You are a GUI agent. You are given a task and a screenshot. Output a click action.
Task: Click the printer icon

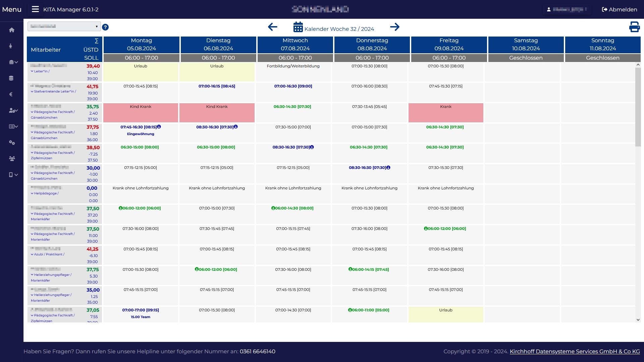click(x=634, y=27)
